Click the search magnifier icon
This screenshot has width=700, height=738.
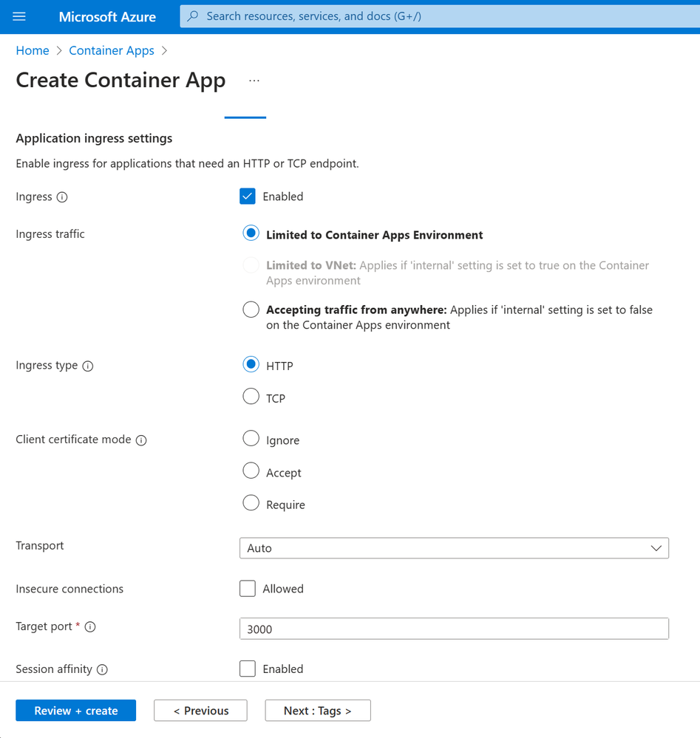[x=193, y=16]
